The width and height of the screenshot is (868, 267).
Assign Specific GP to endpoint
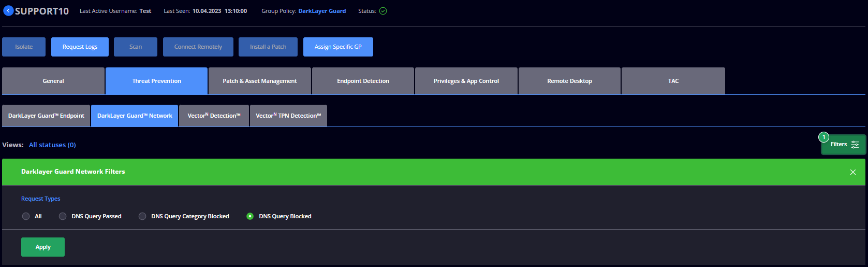[338, 47]
